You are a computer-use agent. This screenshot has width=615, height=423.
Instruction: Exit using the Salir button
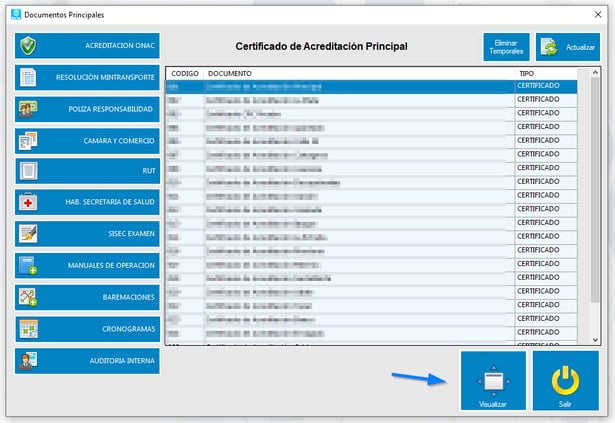pos(566,380)
